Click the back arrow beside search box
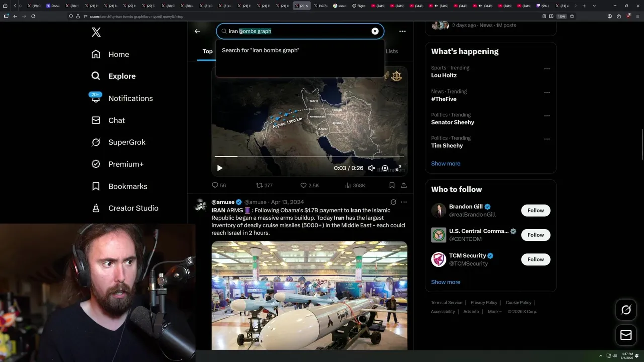 [197, 31]
